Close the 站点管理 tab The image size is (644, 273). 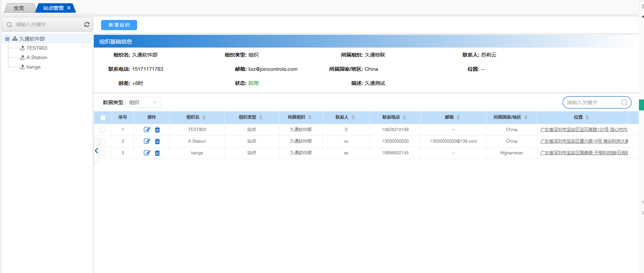[x=69, y=8]
